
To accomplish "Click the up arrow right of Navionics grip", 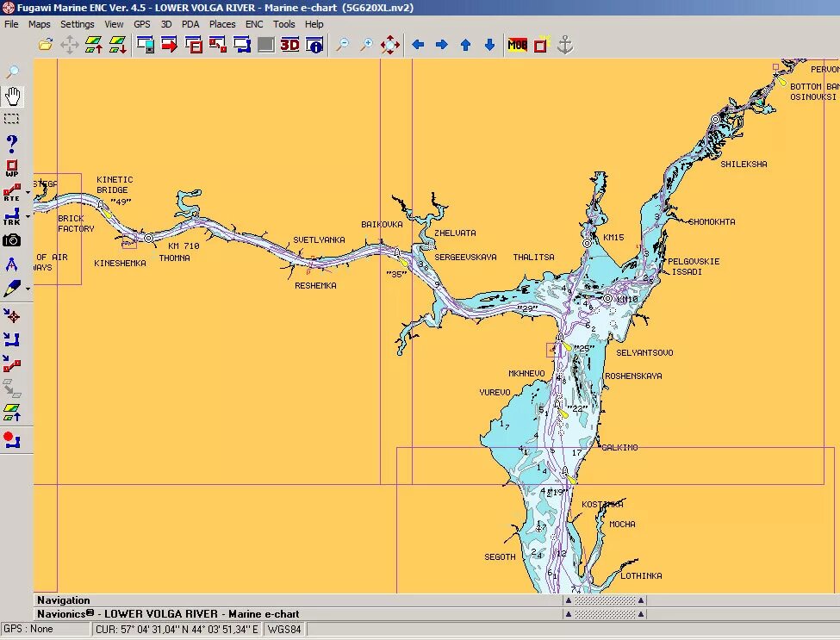I will point(641,614).
